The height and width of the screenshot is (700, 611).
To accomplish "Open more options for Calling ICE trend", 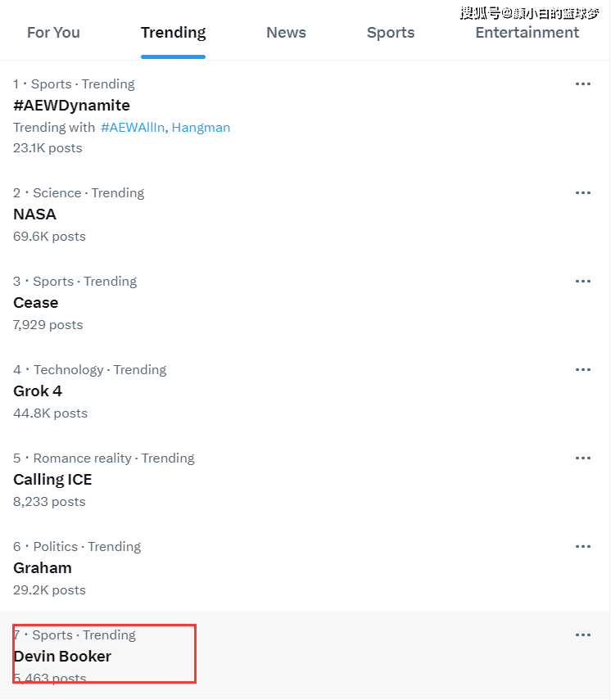I will [x=583, y=458].
